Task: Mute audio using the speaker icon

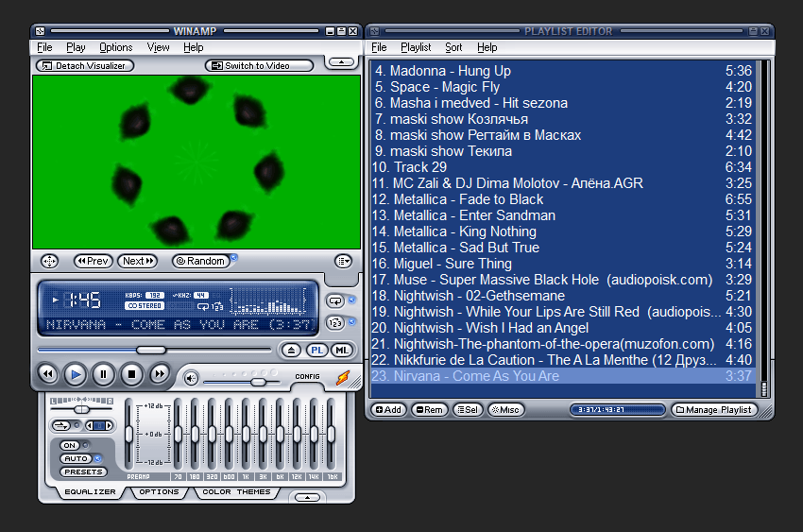Action: pyautogui.click(x=191, y=378)
